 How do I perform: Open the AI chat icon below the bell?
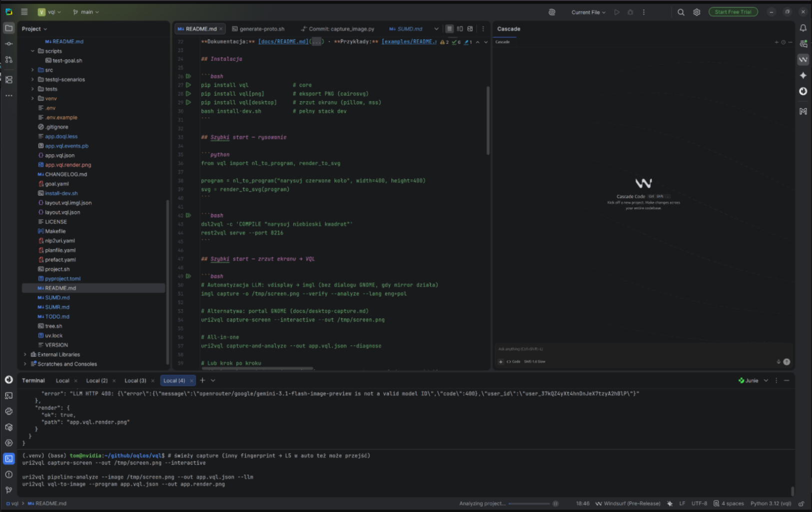point(803,44)
